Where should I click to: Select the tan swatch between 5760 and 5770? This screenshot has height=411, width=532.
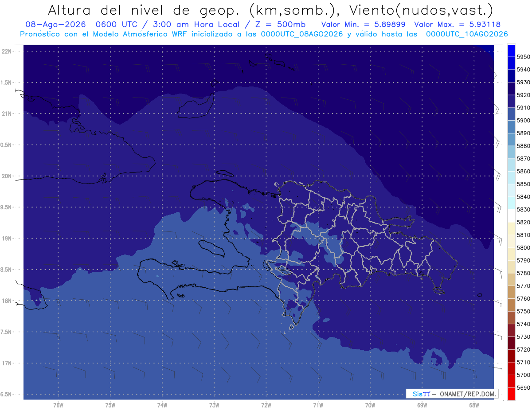(511, 292)
